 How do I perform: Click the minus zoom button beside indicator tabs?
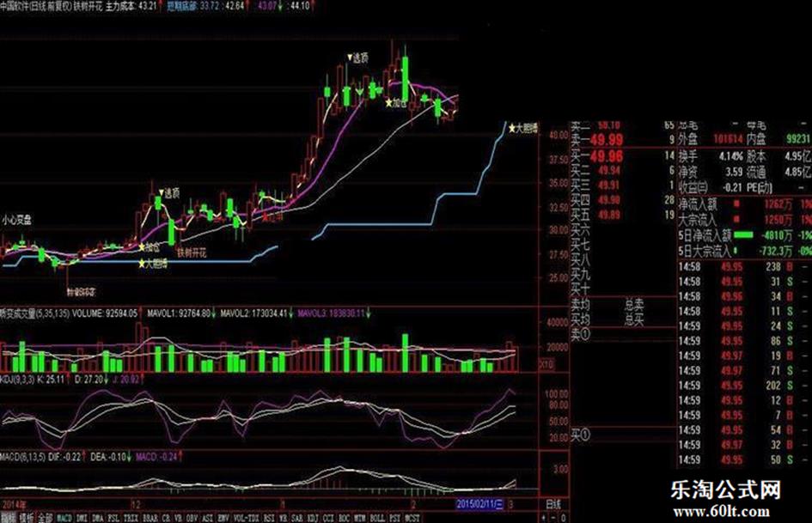point(553,517)
